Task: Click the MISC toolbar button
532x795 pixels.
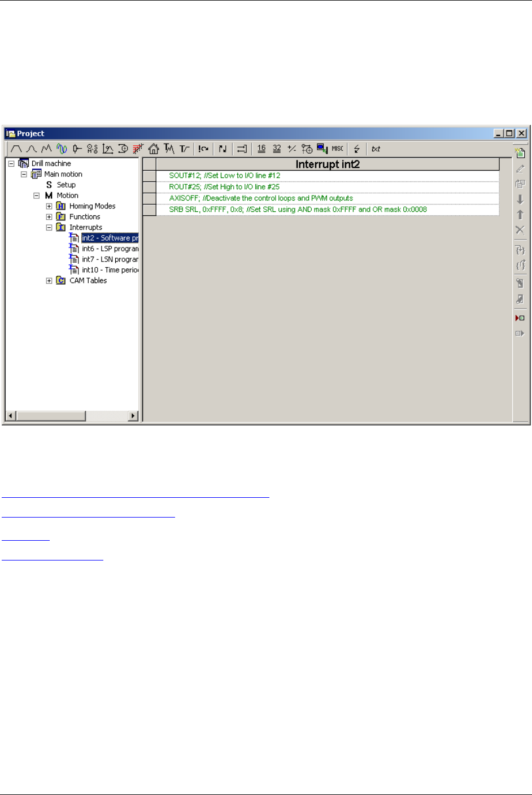Action: 338,149
